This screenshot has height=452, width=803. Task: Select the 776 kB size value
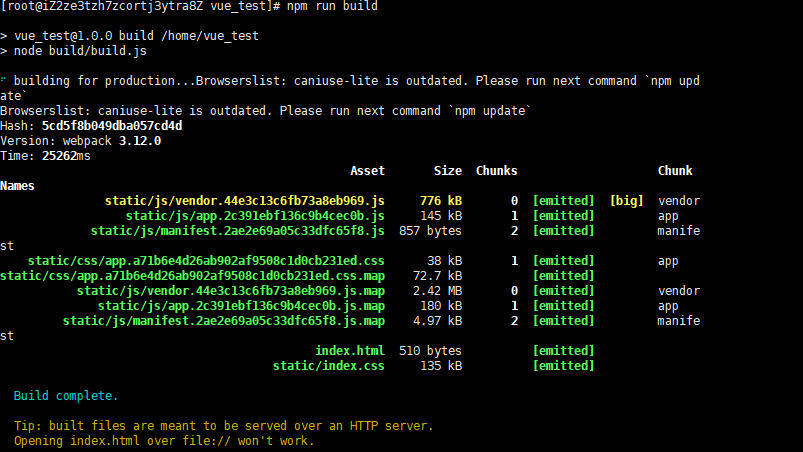pyautogui.click(x=441, y=201)
